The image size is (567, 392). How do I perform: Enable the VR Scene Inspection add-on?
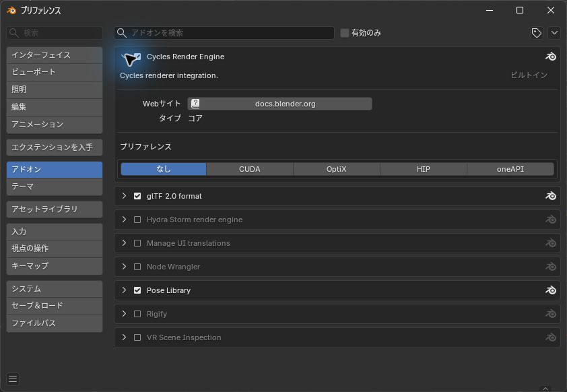[137, 337]
